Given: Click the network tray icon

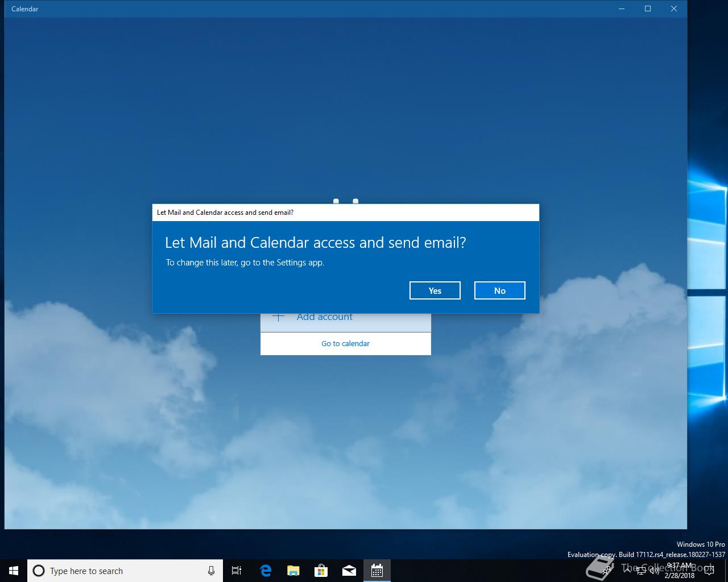Looking at the screenshot, I should tap(640, 571).
